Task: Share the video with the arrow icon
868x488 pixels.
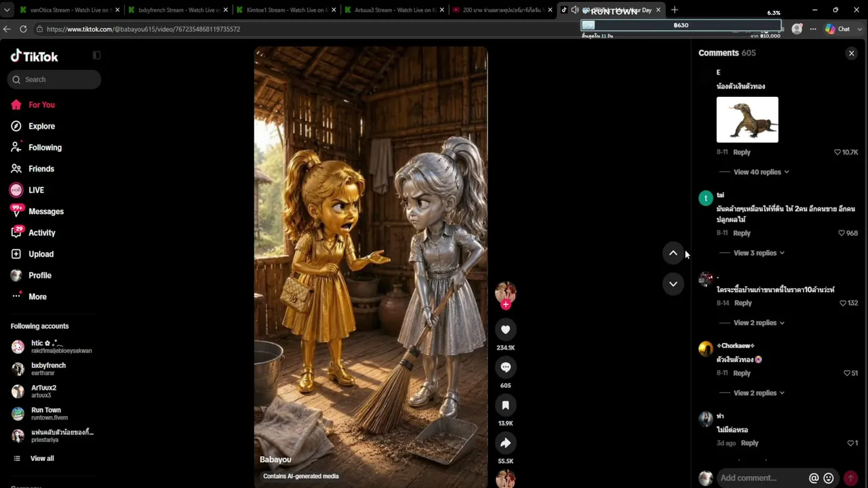Action: tap(505, 443)
